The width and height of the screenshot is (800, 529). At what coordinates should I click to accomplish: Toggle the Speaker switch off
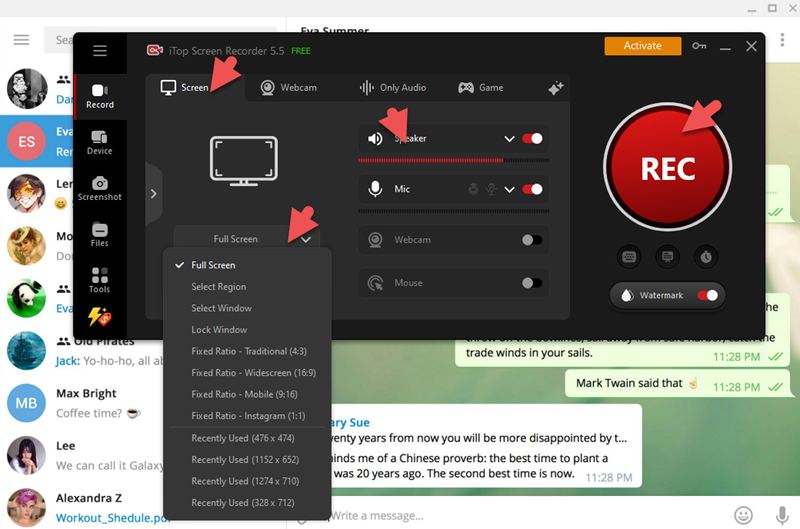click(532, 138)
